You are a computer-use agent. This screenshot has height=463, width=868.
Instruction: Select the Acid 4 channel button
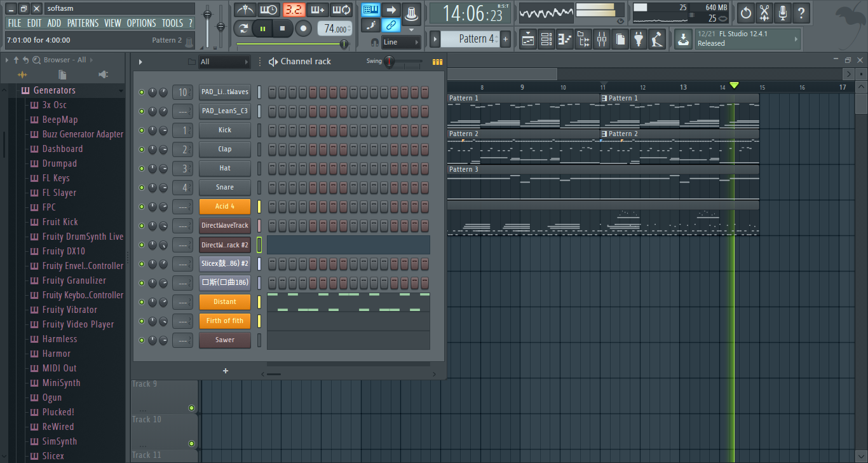pos(225,206)
